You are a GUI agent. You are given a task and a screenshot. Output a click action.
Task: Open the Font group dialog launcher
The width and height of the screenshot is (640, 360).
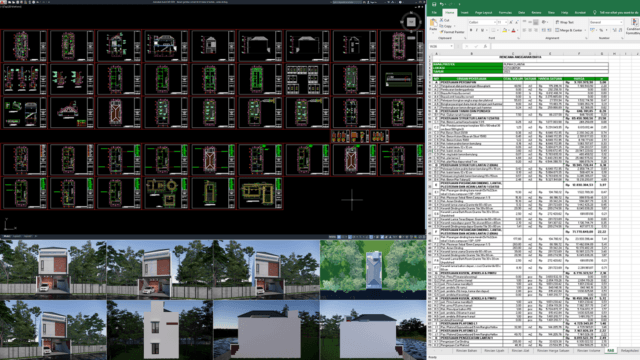[x=519, y=38]
